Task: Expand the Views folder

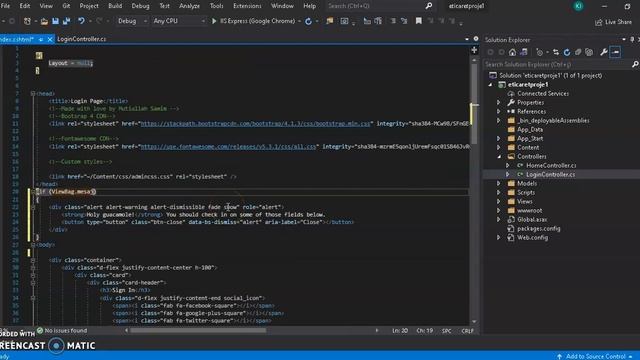Action: pyautogui.click(x=498, y=201)
